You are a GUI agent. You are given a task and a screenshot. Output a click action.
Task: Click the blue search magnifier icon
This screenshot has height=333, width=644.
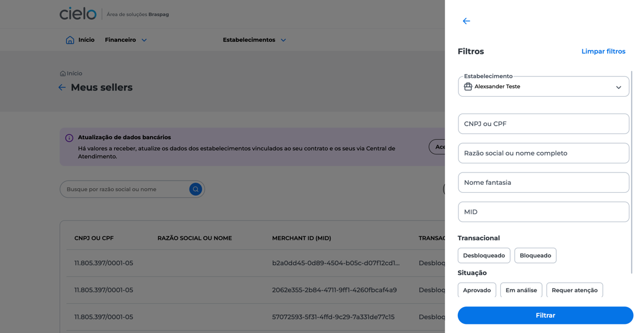click(195, 189)
